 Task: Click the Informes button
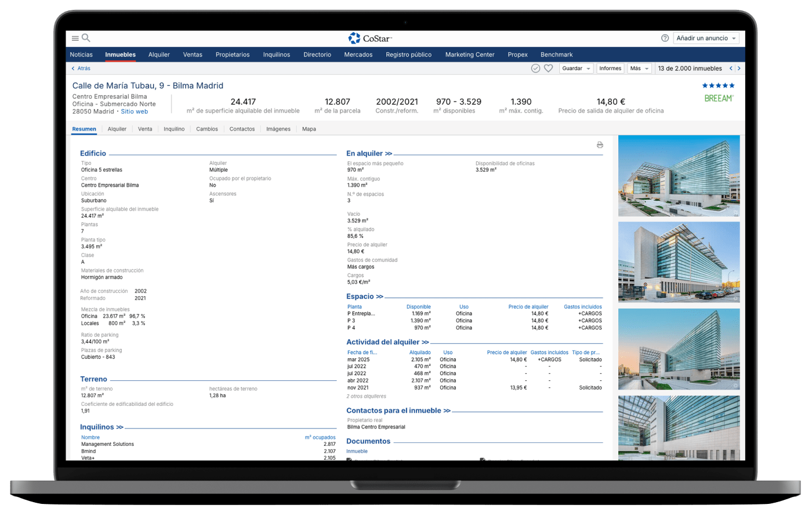click(610, 69)
